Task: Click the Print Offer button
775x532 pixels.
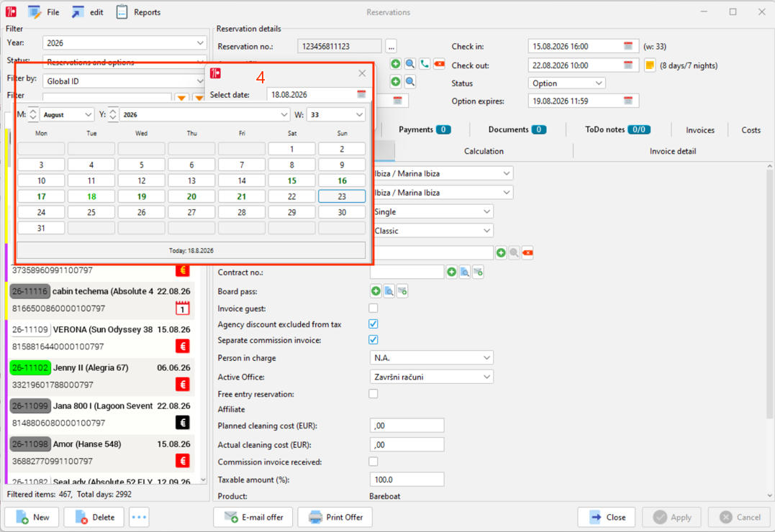Action: 335,517
